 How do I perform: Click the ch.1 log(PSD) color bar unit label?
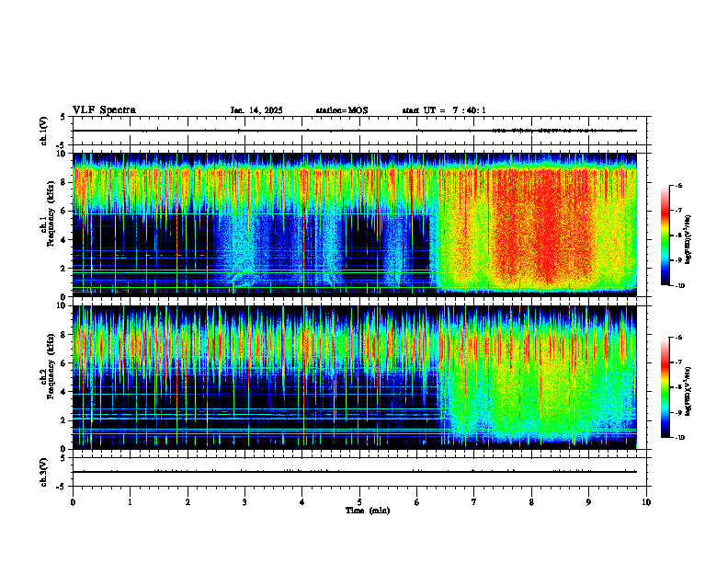pyautogui.click(x=688, y=240)
